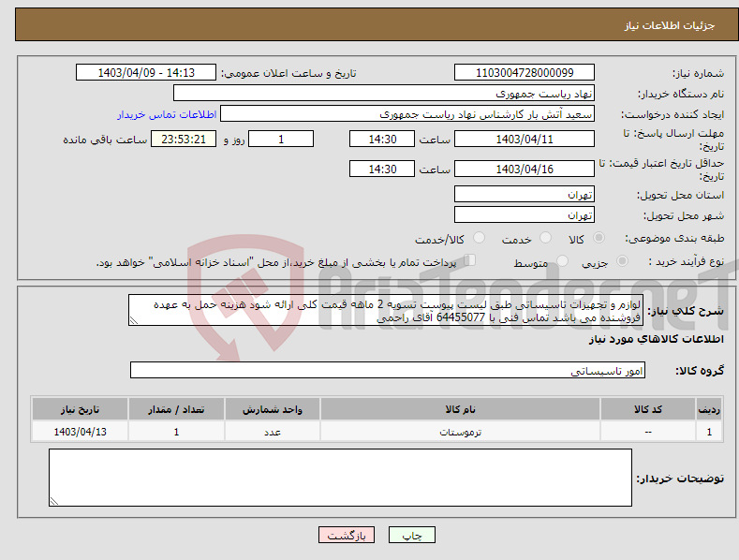Screen dimensions: 739x560
Task: Click the تاریخ نیاز column header
Action: click(x=81, y=409)
